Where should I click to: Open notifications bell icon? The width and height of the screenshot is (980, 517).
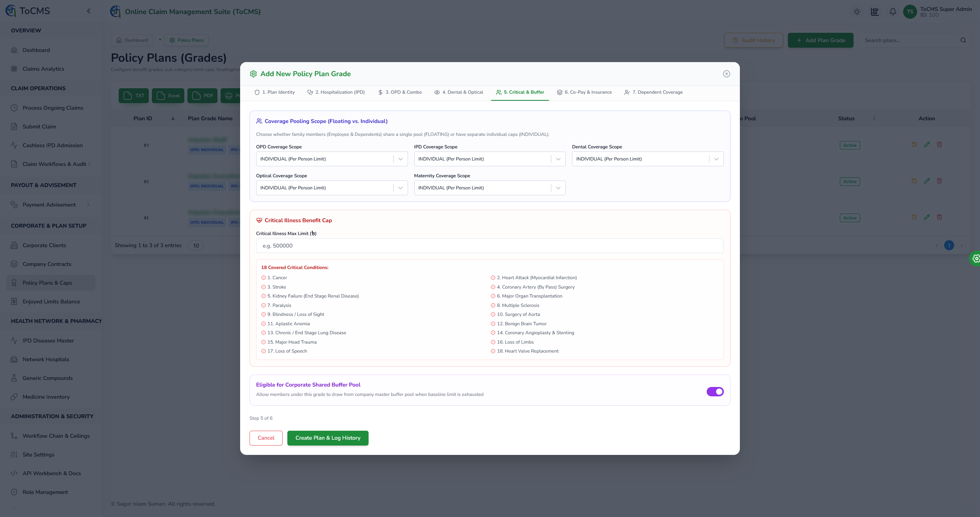click(893, 12)
